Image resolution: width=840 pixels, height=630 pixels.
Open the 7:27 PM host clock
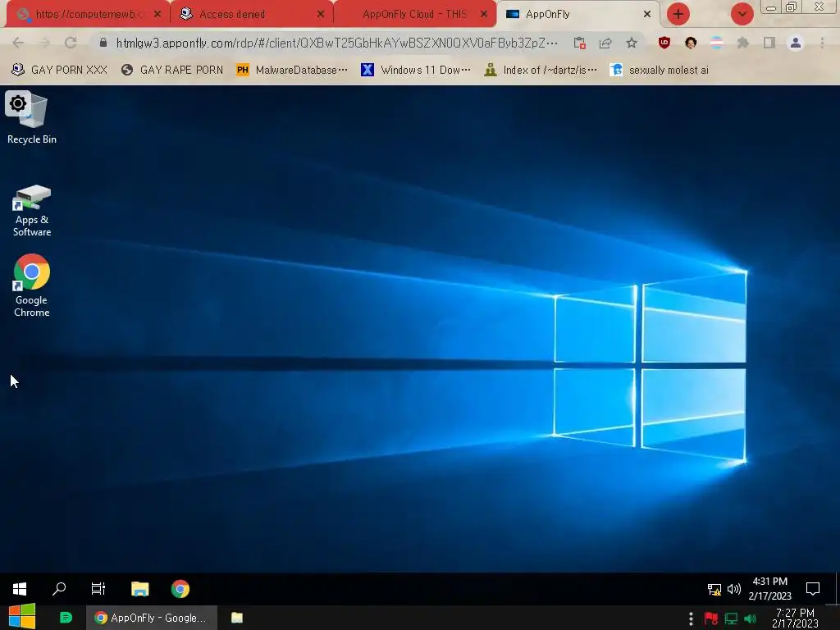795,618
